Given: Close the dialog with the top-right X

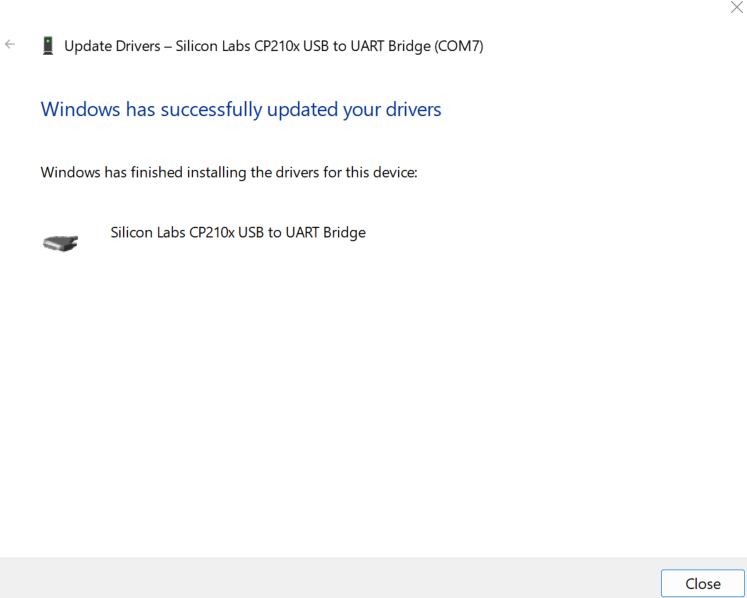Looking at the screenshot, I should 736,8.
